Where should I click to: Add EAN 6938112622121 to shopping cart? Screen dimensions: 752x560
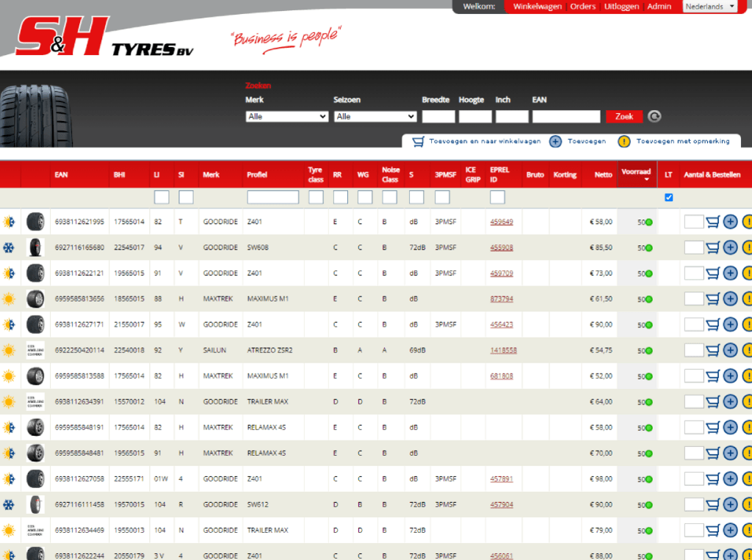(x=712, y=273)
